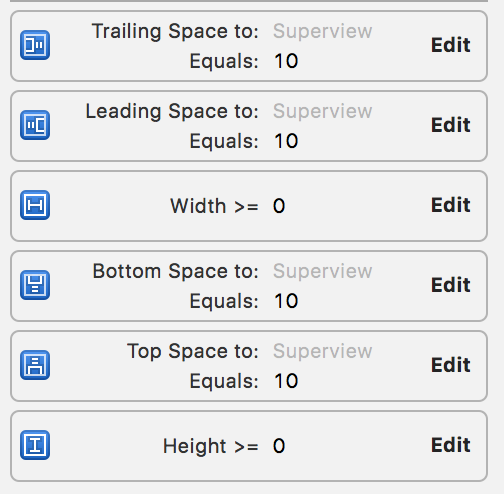
Task: Click the Top Space constraint icon
Action: coord(35,365)
